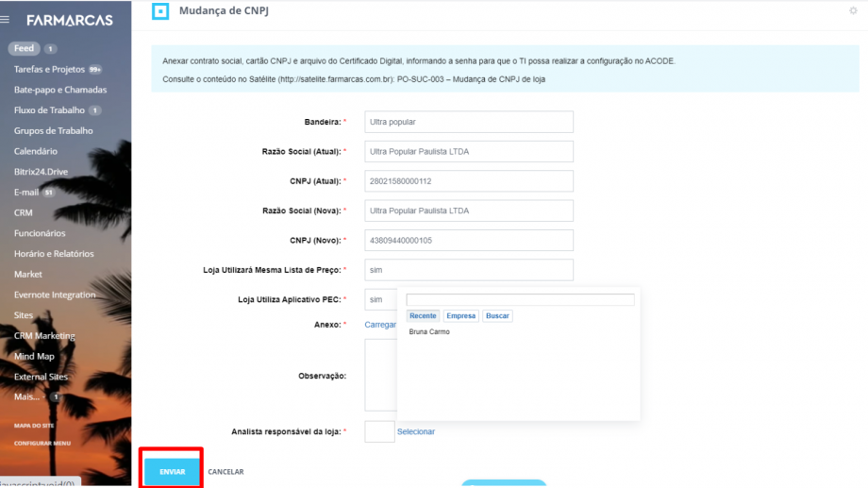The width and height of the screenshot is (868, 488).
Task: Go to Bate-papo e Chamadas
Action: click(x=59, y=90)
